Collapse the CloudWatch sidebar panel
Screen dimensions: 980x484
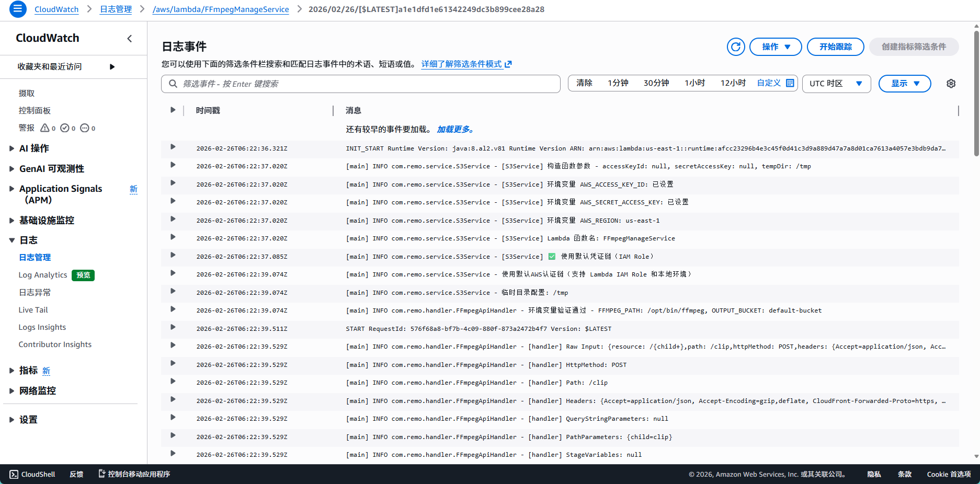click(x=130, y=39)
